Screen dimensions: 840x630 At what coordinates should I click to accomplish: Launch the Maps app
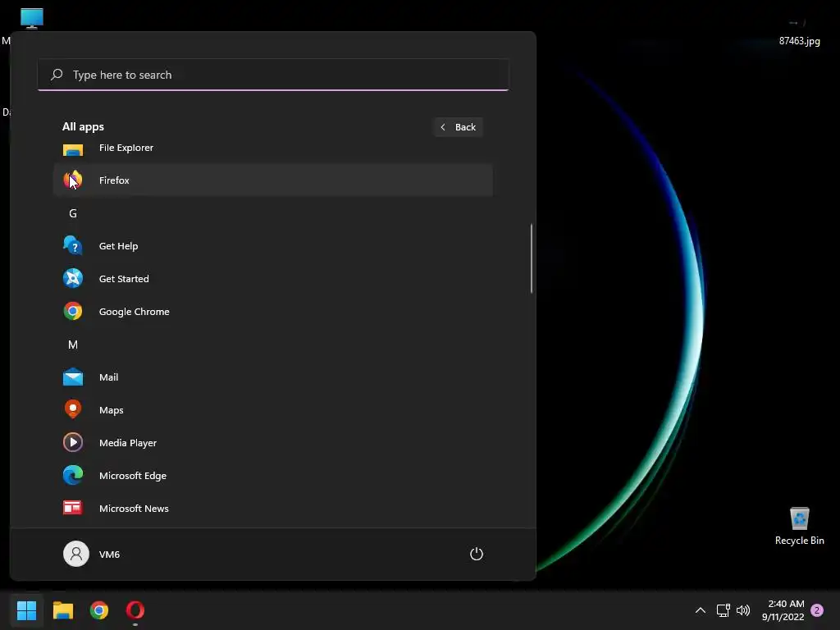pos(272,410)
